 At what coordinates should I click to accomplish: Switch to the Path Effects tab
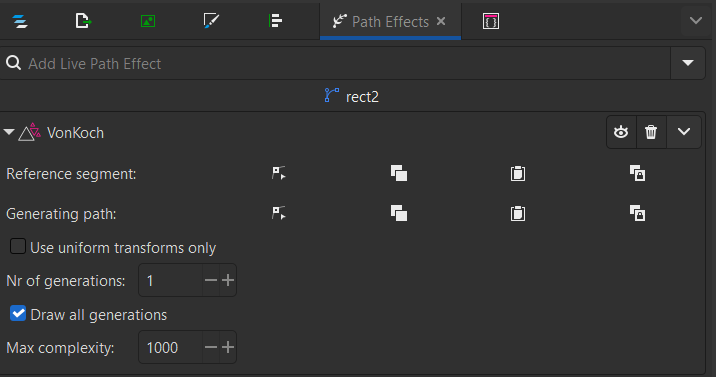point(390,21)
